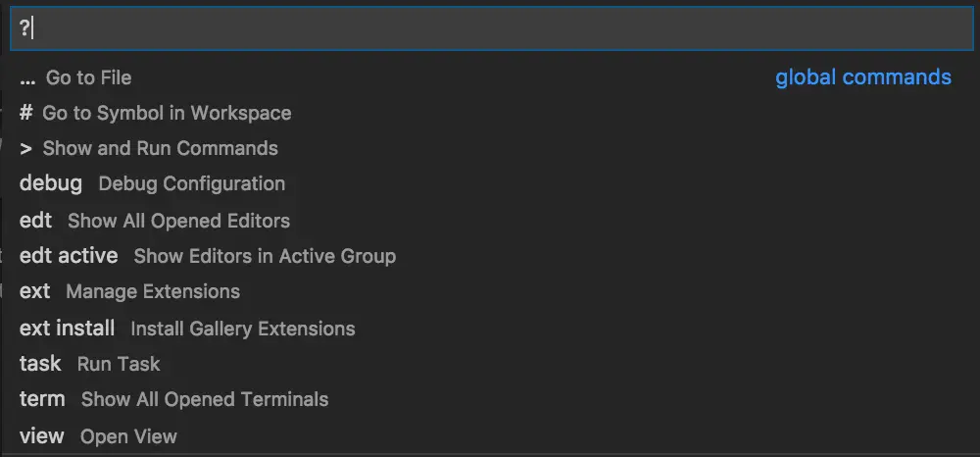This screenshot has width=980, height=457.
Task: Open Manage Extensions from the list
Action: coord(153,291)
